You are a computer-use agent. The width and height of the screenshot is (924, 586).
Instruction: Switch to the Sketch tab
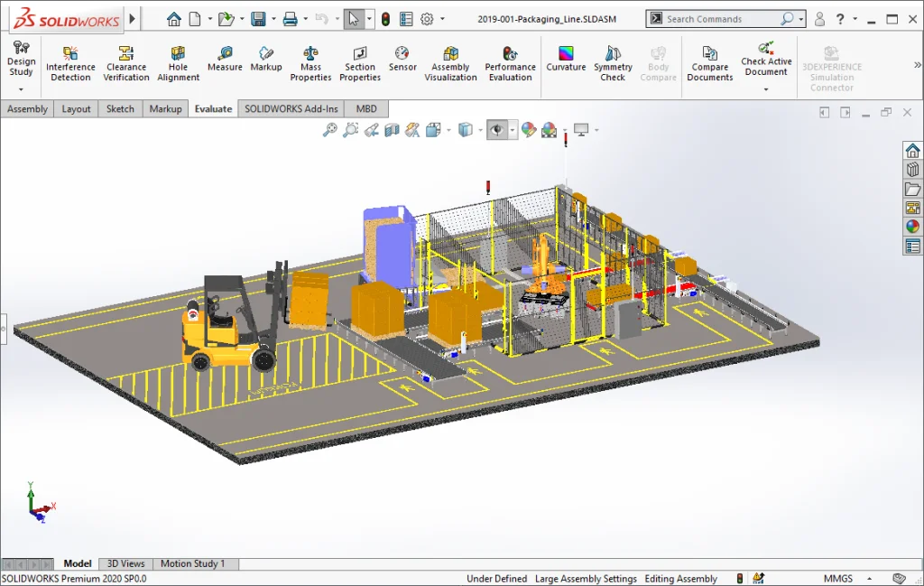[x=120, y=108]
